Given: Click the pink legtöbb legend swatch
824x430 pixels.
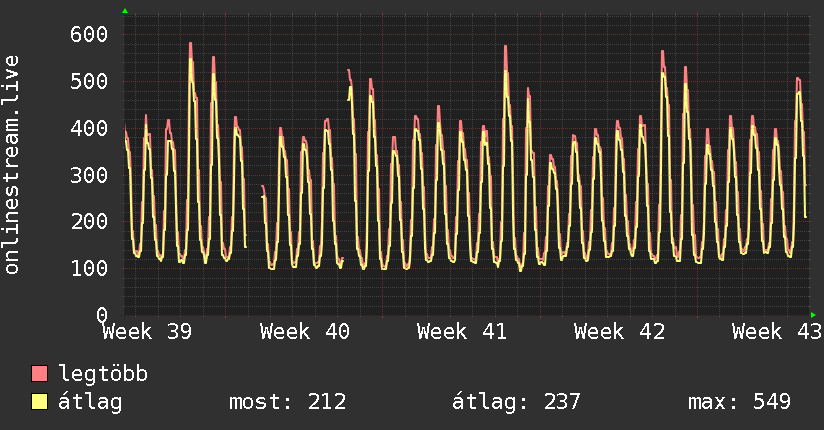Looking at the screenshot, I should point(39,373).
